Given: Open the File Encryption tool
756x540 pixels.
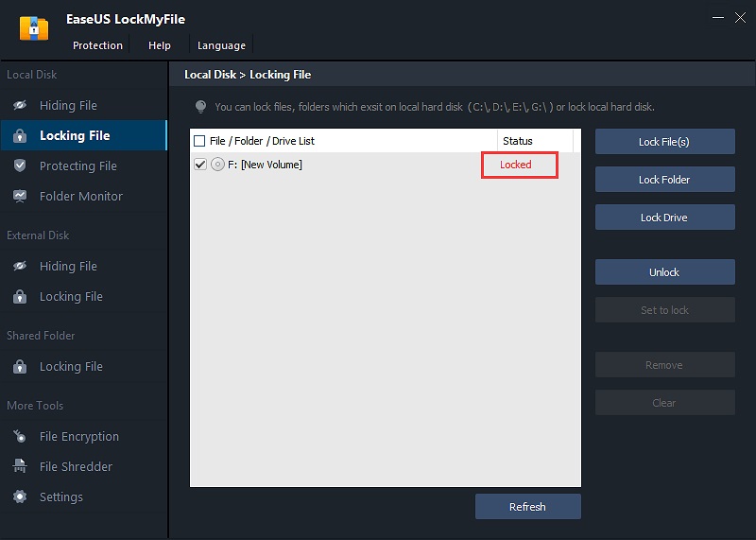Looking at the screenshot, I should (x=84, y=436).
